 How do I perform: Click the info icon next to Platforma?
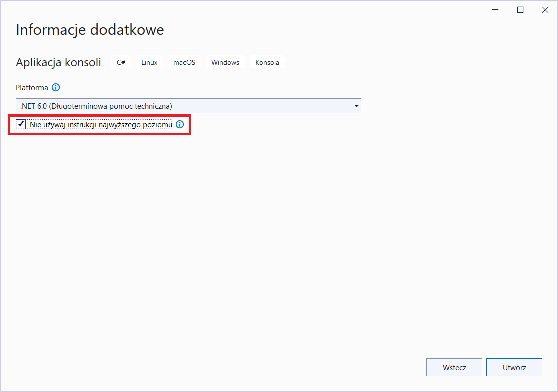[56, 87]
